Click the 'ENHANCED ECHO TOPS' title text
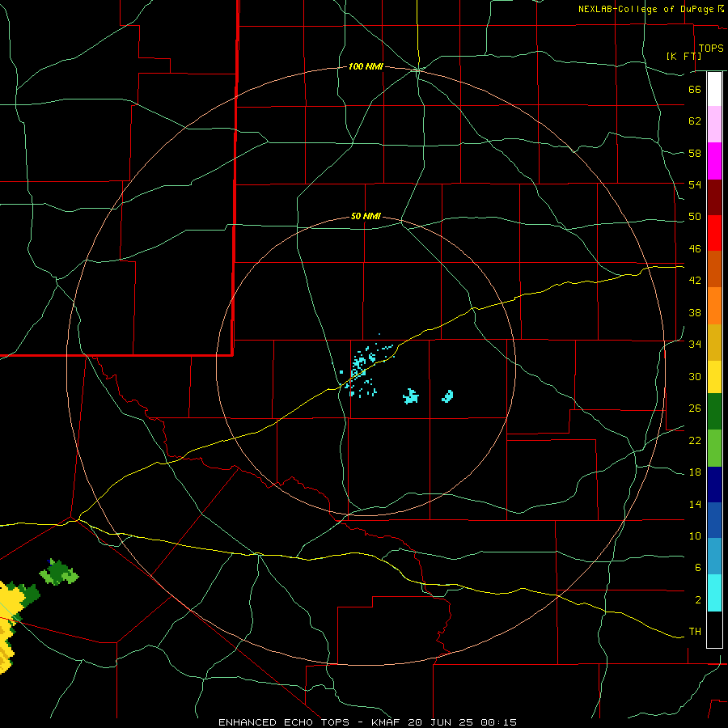The width and height of the screenshot is (728, 728). 284,722
